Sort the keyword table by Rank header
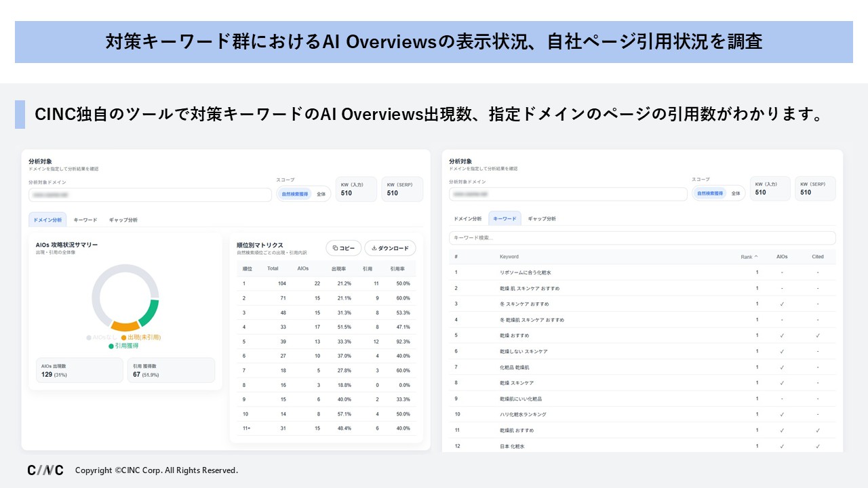Viewport: 868px width, 488px height. (x=746, y=257)
